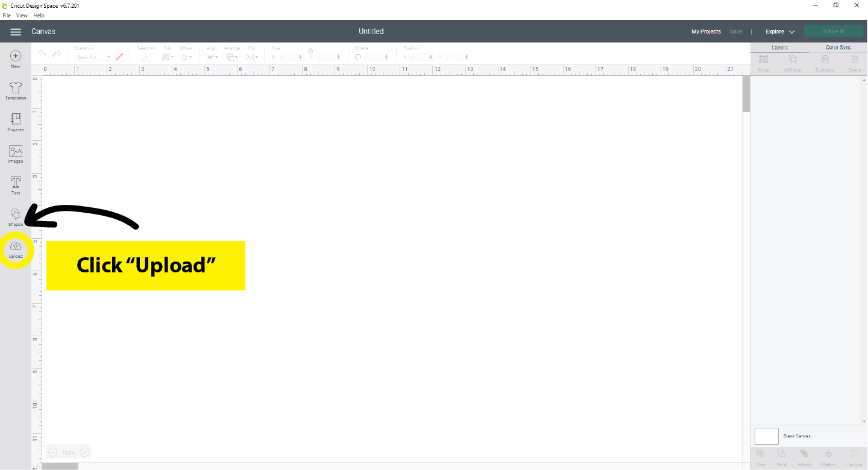Open the File menu
The width and height of the screenshot is (868, 470).
(x=7, y=15)
